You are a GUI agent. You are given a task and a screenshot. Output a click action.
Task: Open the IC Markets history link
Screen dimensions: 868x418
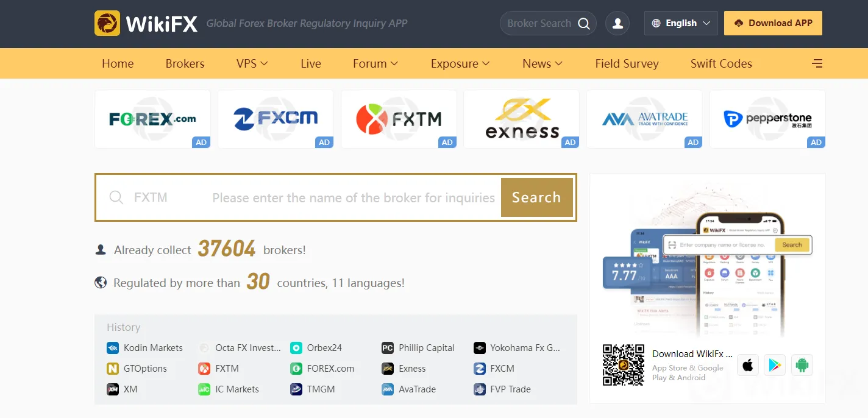point(237,389)
